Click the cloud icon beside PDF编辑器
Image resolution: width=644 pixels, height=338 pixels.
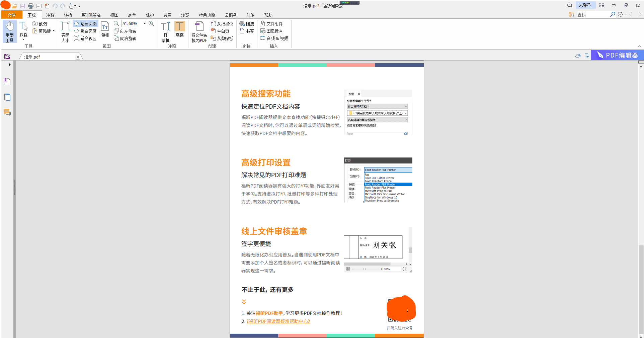tap(578, 55)
